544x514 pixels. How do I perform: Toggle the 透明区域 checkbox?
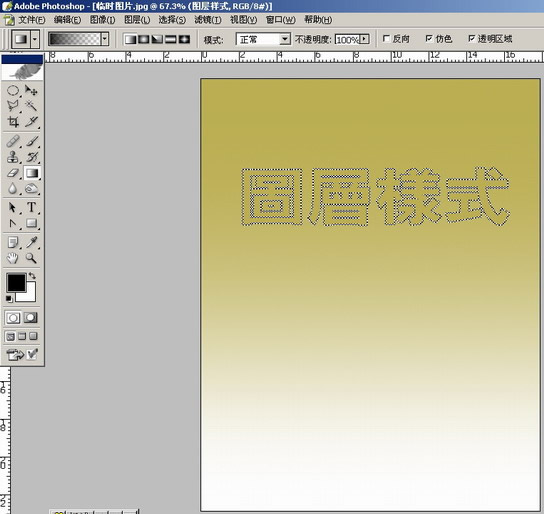pos(471,38)
